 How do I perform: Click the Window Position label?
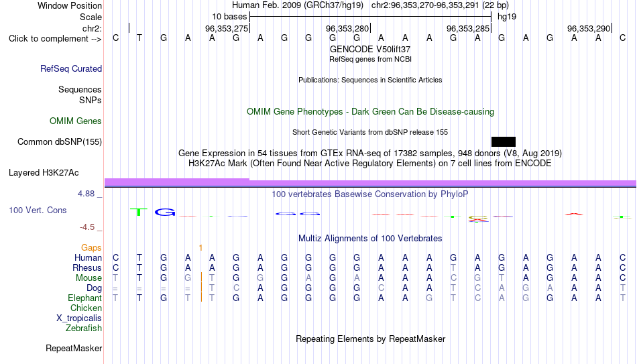pos(70,5)
